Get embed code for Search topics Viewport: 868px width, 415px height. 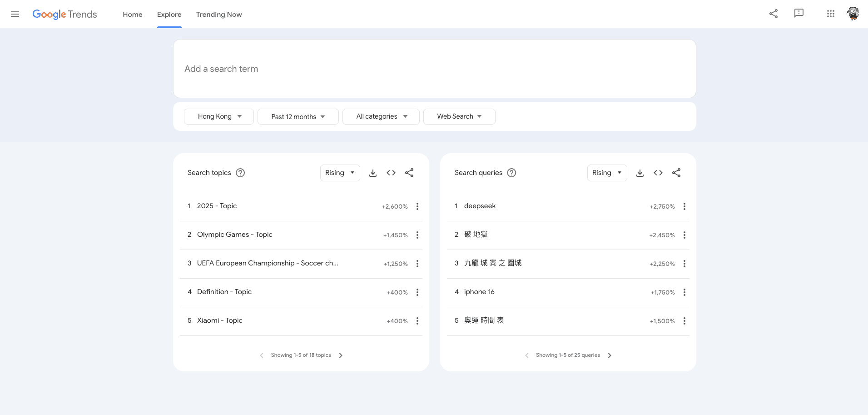point(391,173)
